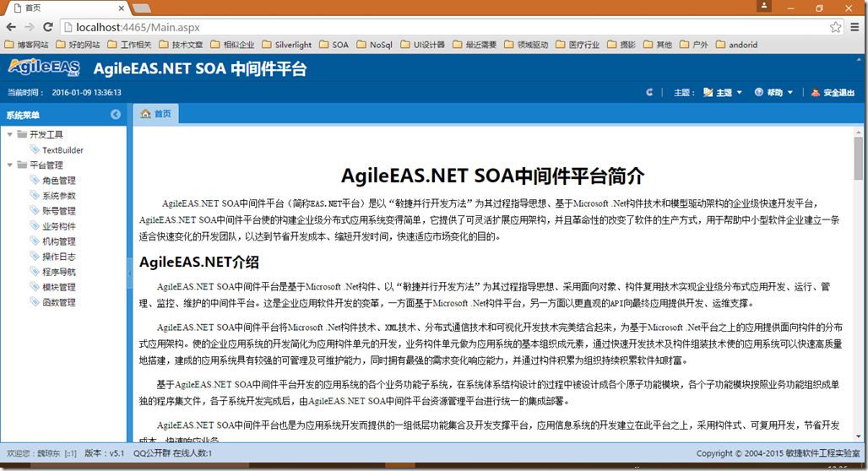Click the content scrollbar up arrow
This screenshot has width=868, height=471.
click(x=859, y=132)
